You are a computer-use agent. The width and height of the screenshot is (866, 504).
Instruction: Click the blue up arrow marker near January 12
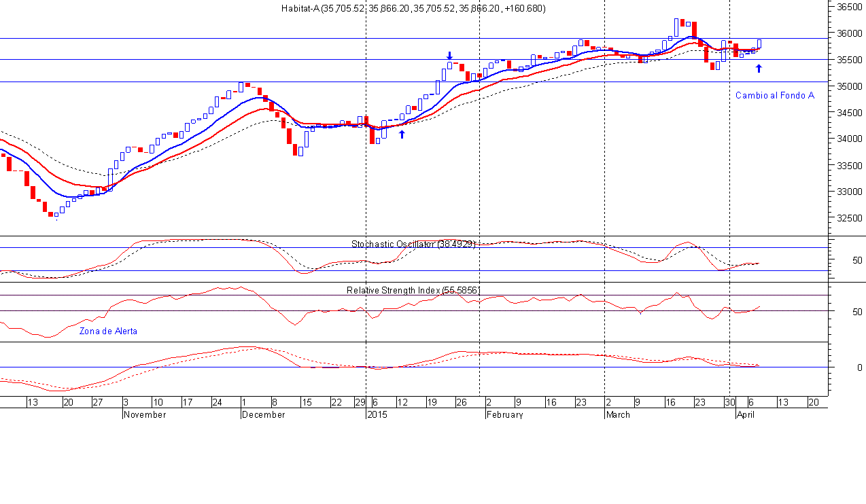click(x=402, y=134)
